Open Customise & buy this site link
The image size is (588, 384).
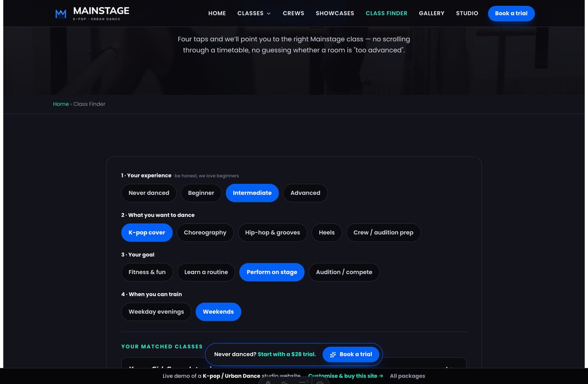pos(345,376)
